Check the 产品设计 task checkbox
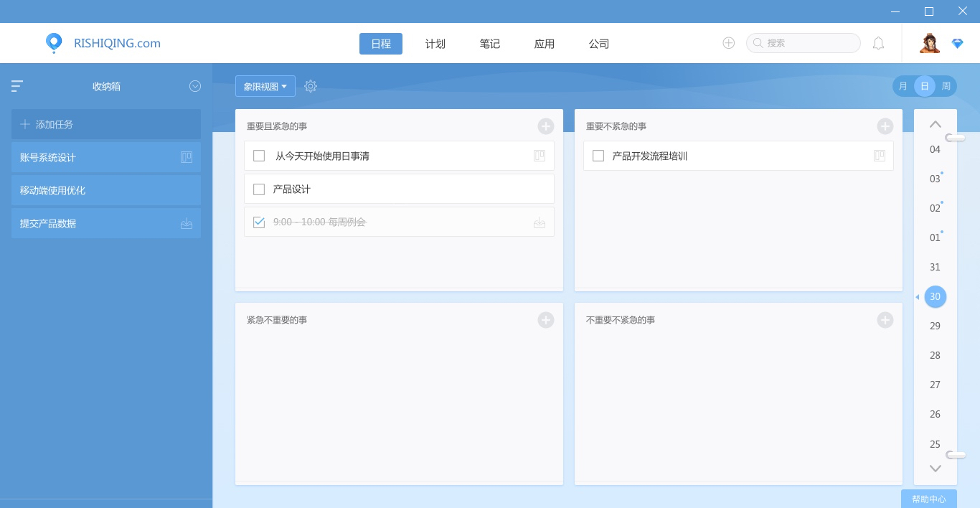980x508 pixels. point(259,189)
